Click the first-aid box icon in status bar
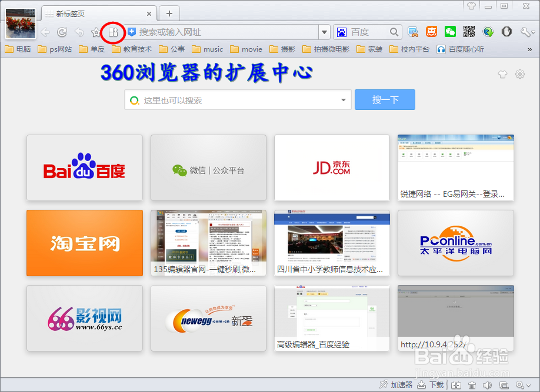The width and height of the screenshot is (540, 392). (x=456, y=385)
